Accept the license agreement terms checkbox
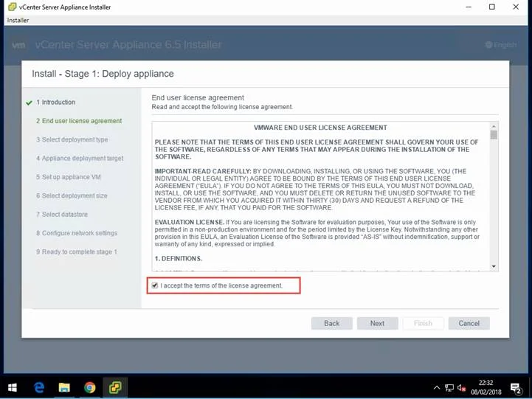 pos(155,285)
